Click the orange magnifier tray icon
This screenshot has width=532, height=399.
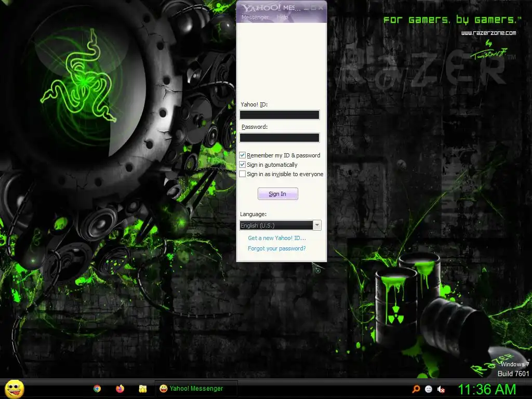(x=416, y=389)
